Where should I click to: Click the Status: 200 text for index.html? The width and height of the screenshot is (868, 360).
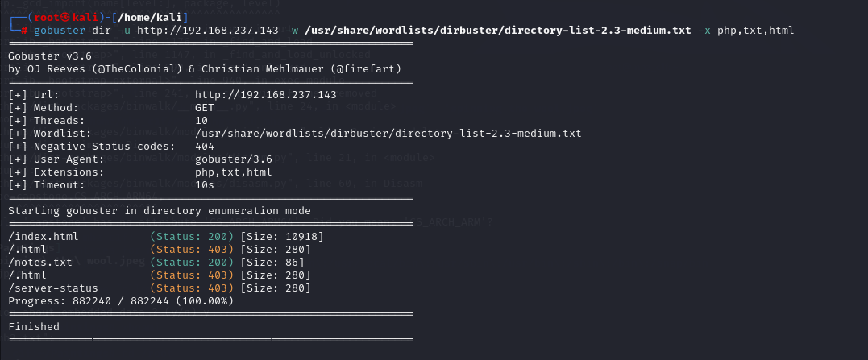191,236
